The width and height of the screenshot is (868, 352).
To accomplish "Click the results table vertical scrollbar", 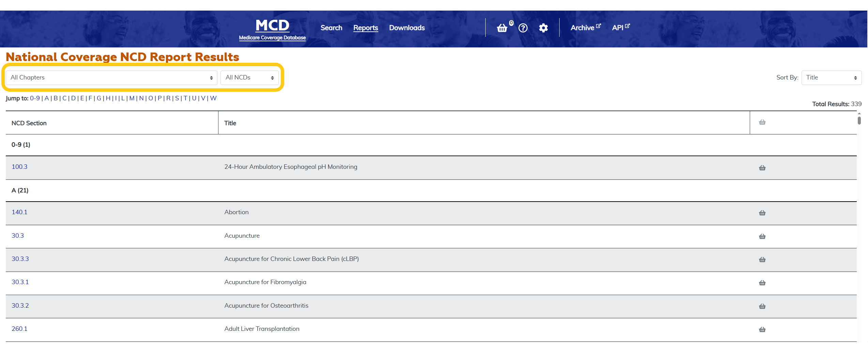I will click(x=859, y=121).
